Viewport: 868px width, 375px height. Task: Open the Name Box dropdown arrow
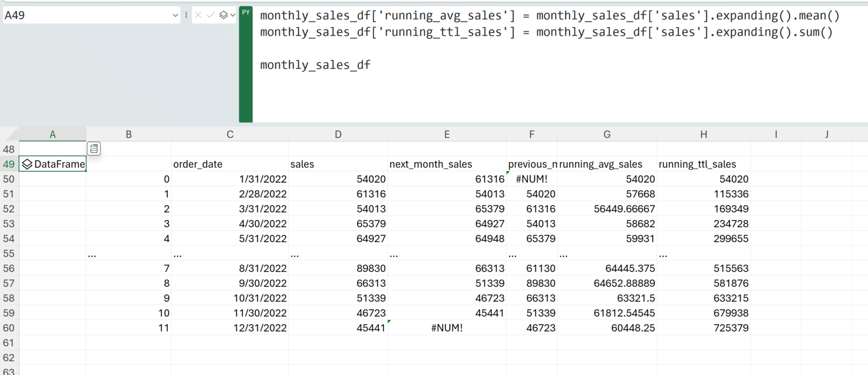175,16
